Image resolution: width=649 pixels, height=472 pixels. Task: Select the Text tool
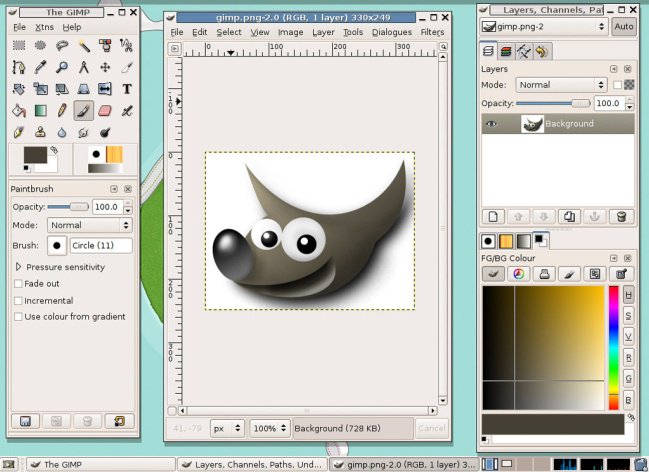[x=127, y=89]
